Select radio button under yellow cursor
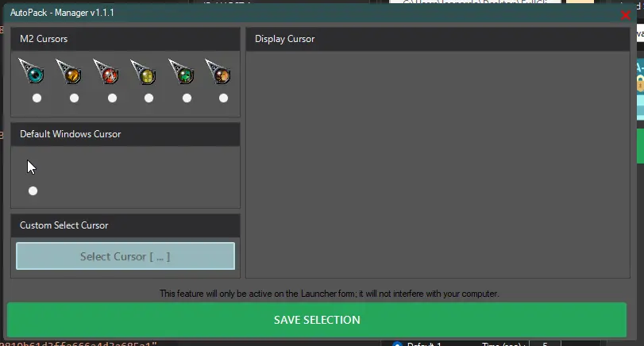Image resolution: width=644 pixels, height=346 pixels. [x=148, y=98]
